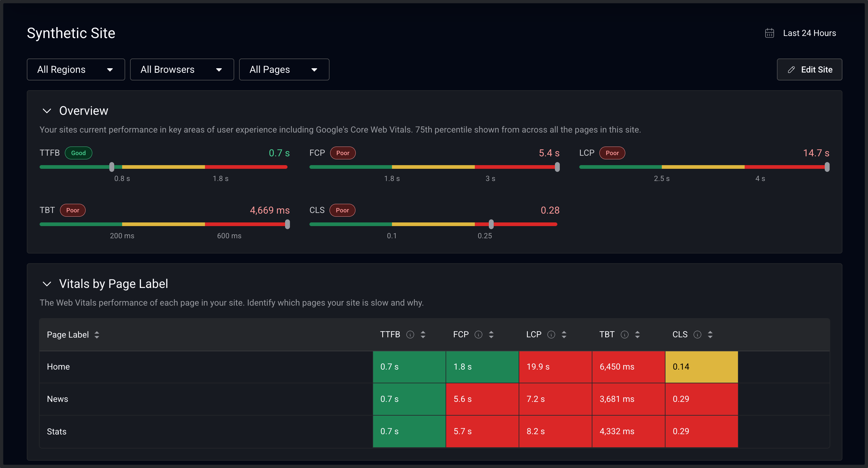Viewport: 868px width, 468px height.
Task: Click the info icon beside the FCP column header
Action: (x=478, y=335)
